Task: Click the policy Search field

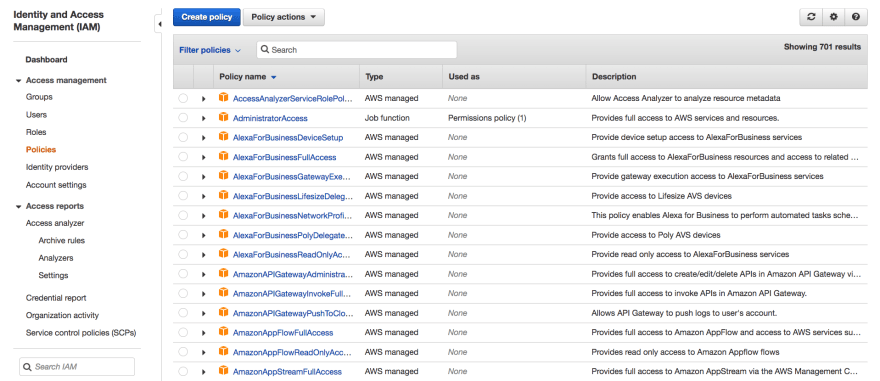Action: click(357, 50)
